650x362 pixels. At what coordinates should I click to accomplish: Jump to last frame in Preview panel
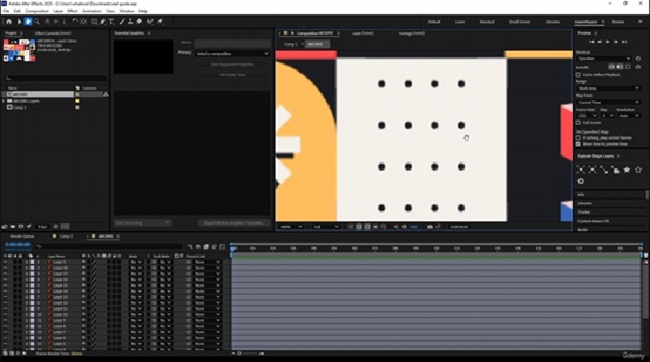(624, 42)
